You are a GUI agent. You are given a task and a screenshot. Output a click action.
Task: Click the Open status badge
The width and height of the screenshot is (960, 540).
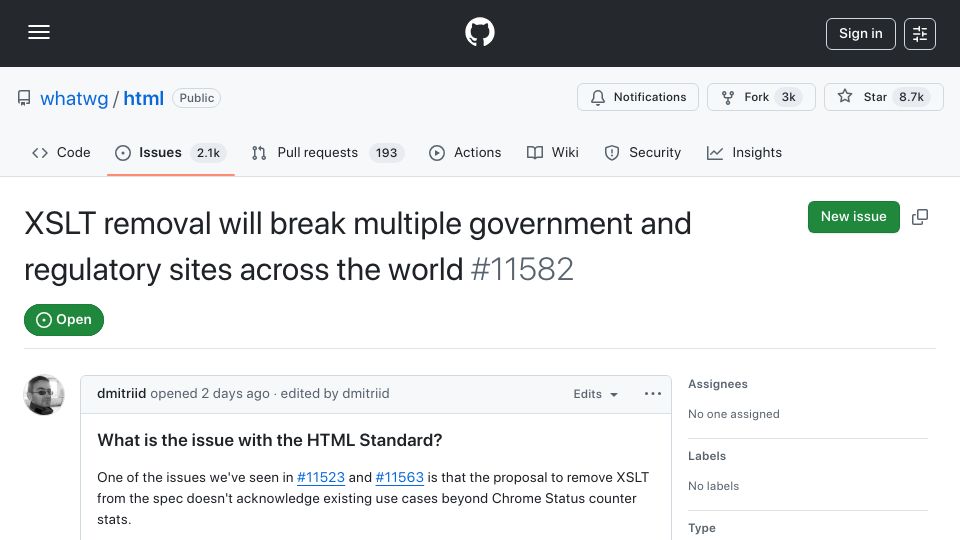64,320
